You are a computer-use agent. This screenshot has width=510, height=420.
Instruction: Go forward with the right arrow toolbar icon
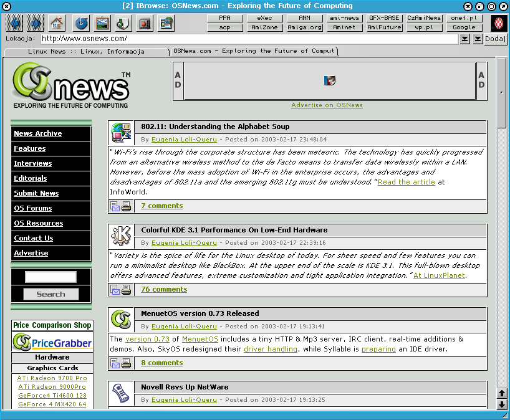35,24
